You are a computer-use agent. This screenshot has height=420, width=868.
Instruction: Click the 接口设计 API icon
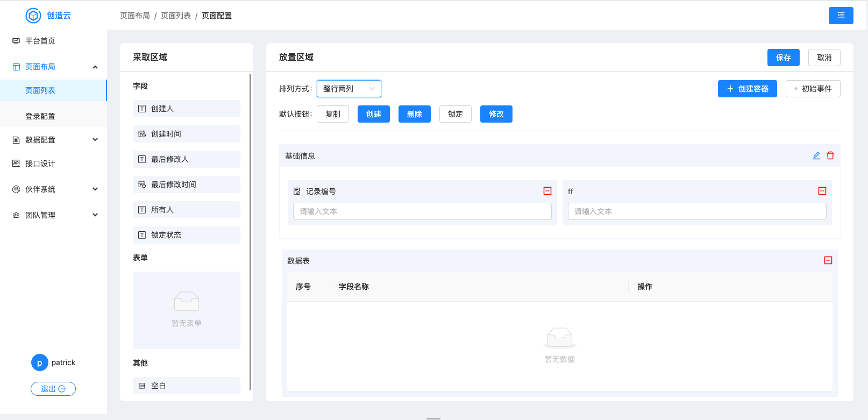click(16, 163)
